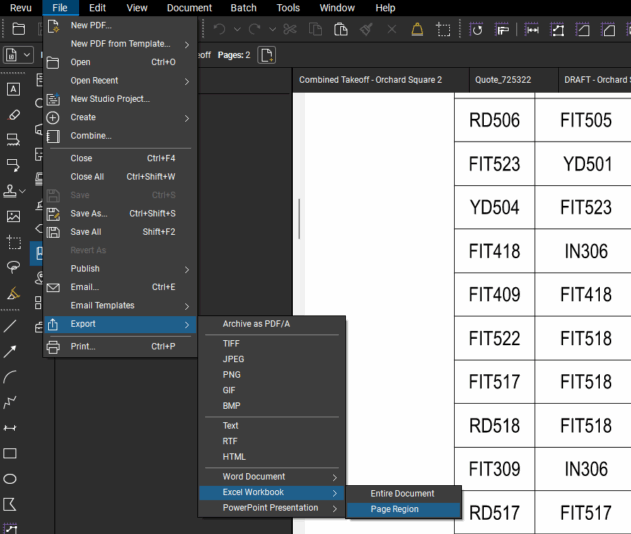
Task: Pick the Ellipse shape tool
Action: pyautogui.click(x=12, y=479)
